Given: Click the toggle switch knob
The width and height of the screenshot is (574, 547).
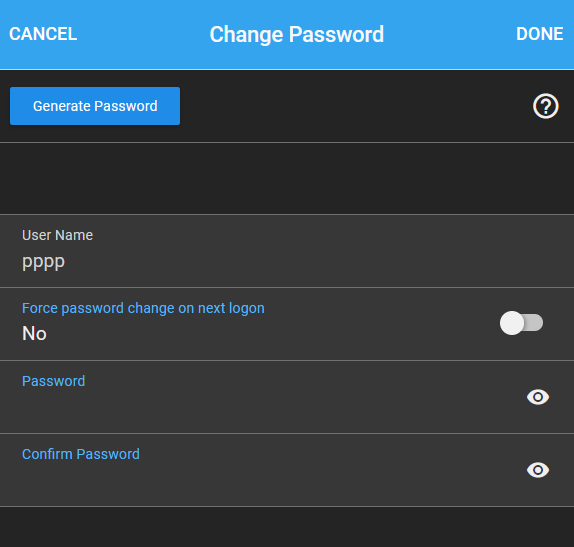Looking at the screenshot, I should [x=512, y=323].
